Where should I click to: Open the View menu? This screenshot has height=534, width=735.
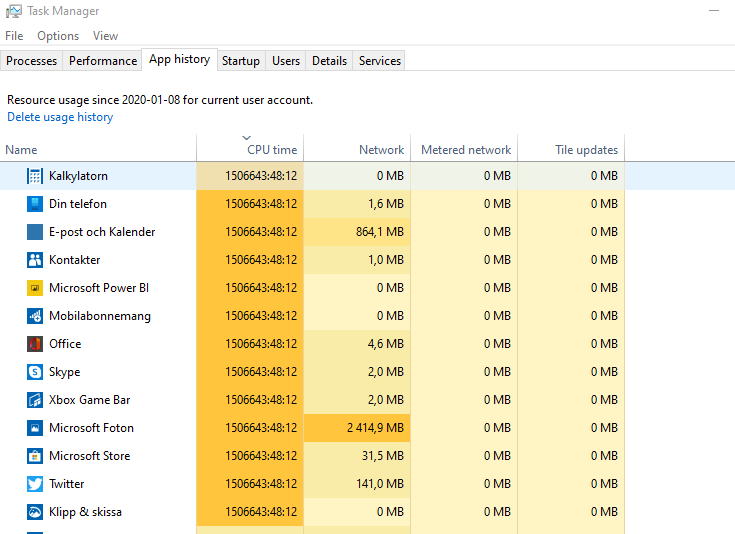tap(105, 36)
